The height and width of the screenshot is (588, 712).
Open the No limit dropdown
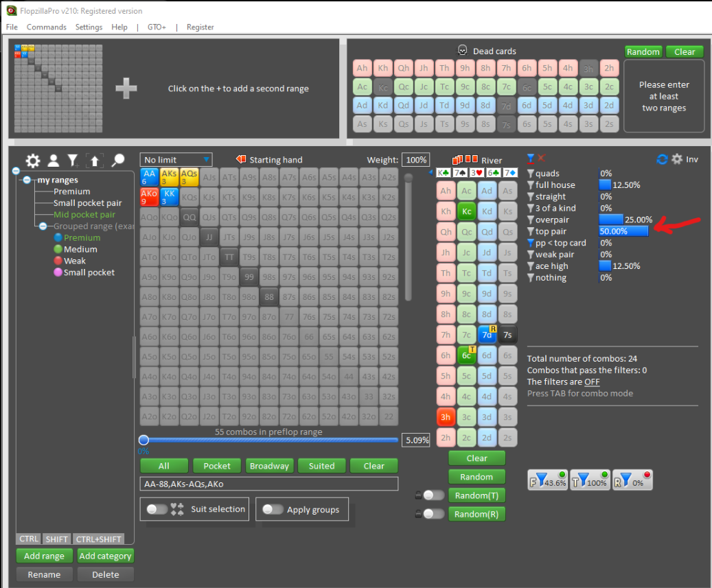(176, 160)
